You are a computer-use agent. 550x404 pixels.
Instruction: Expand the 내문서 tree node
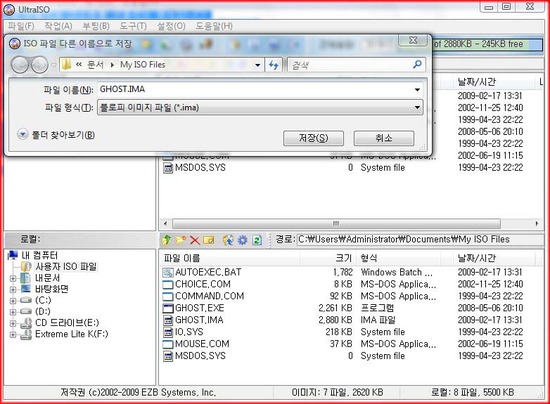[13, 278]
